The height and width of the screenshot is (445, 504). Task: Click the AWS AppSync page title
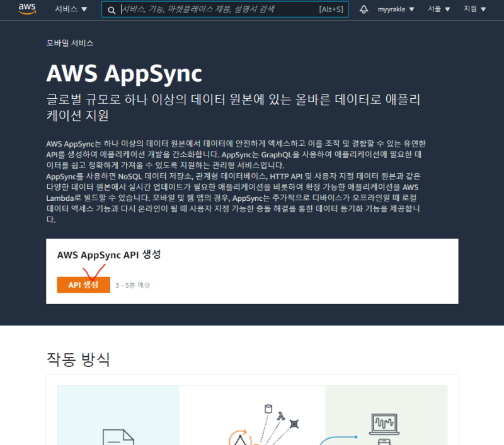point(124,74)
